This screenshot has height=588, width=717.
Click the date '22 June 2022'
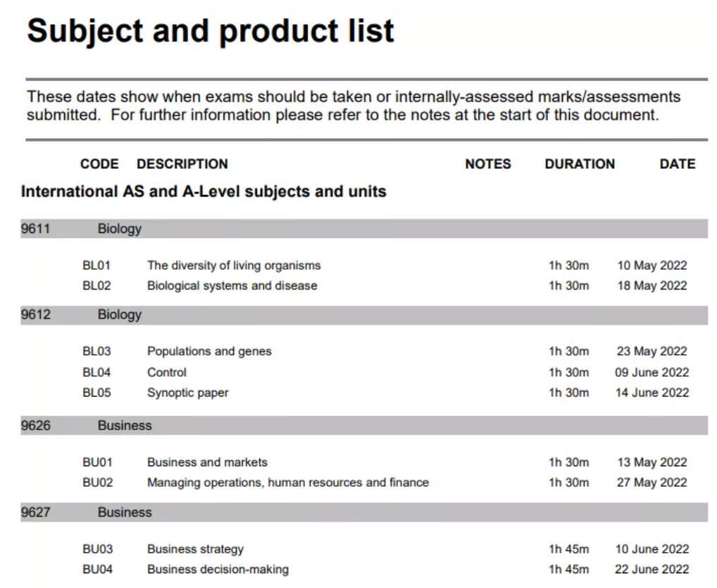(651, 570)
